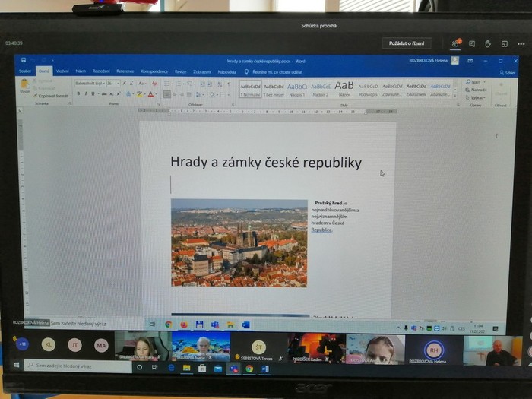This screenshot has width=532, height=399.
Task: Click Kopírovat formát format painter
Action: coord(51,96)
